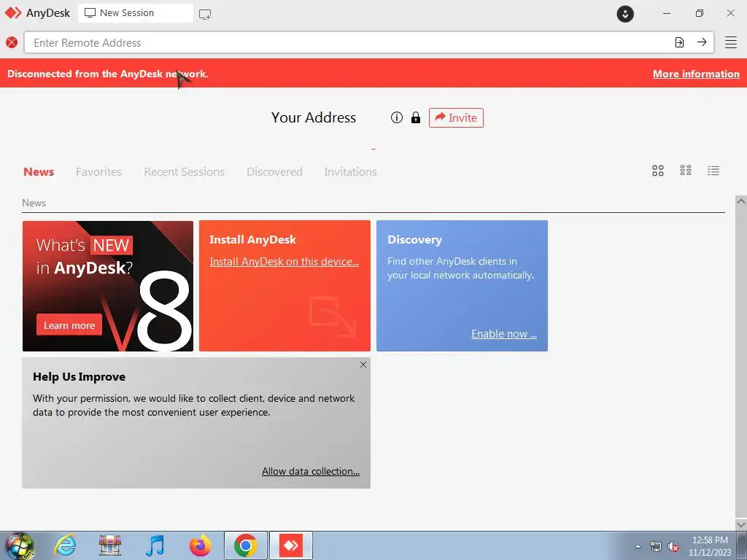Open a new session tab with plus monitor icon
This screenshot has width=747, height=560.
click(205, 15)
